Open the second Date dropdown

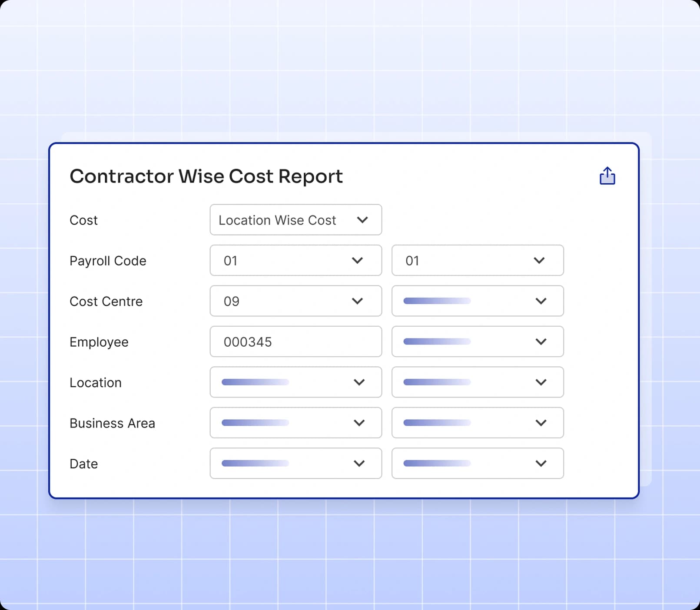click(x=477, y=463)
